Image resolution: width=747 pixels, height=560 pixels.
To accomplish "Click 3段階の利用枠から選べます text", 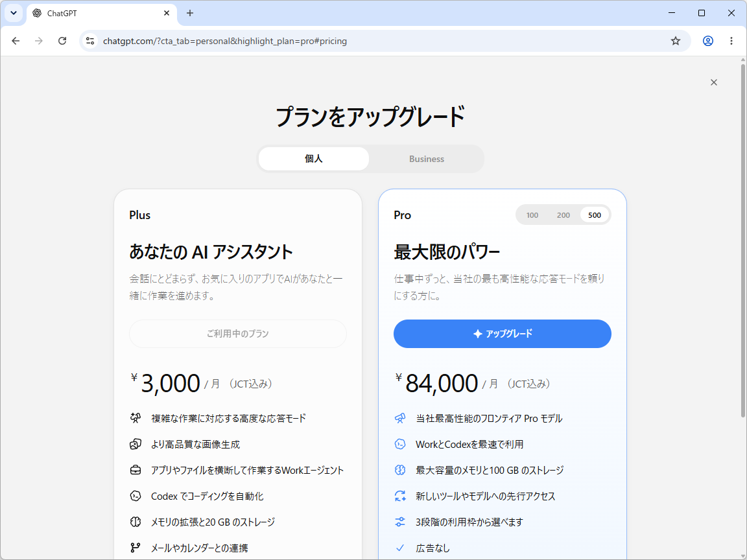I will [469, 522].
